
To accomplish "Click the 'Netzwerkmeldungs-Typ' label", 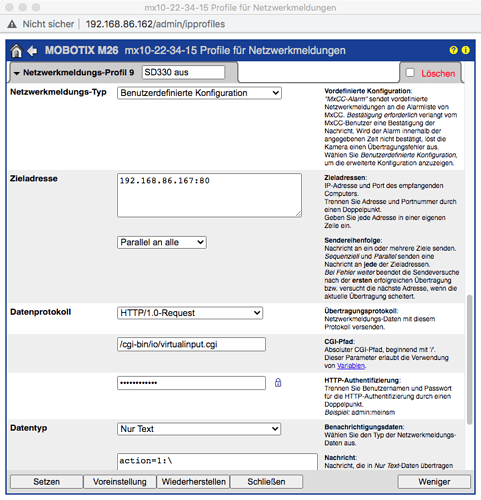I will [58, 92].
